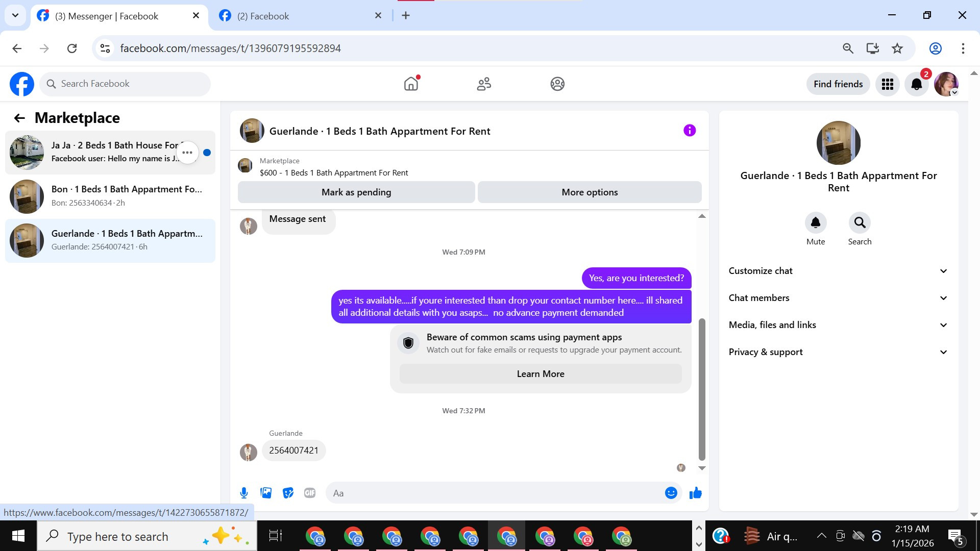Click the purple conversation info icon

(689, 131)
